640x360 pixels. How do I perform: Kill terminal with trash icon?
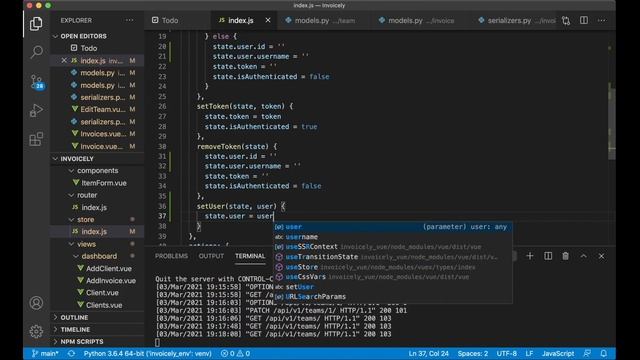(565, 256)
